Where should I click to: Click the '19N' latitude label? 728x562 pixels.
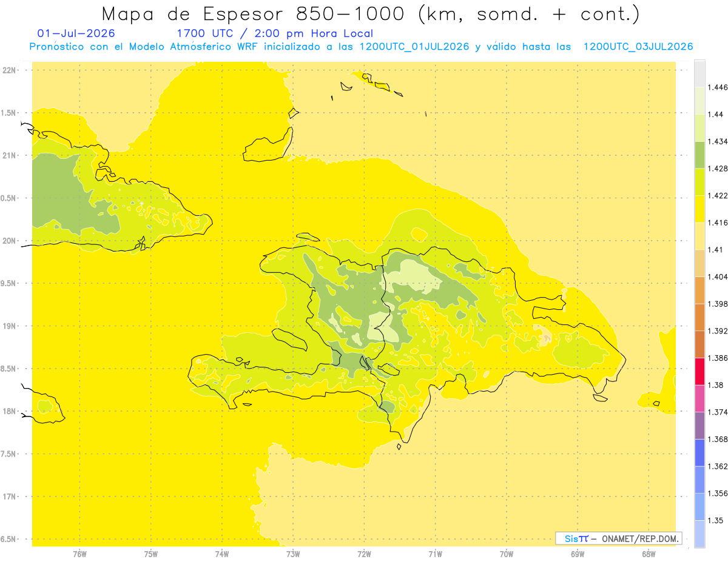click(x=9, y=326)
